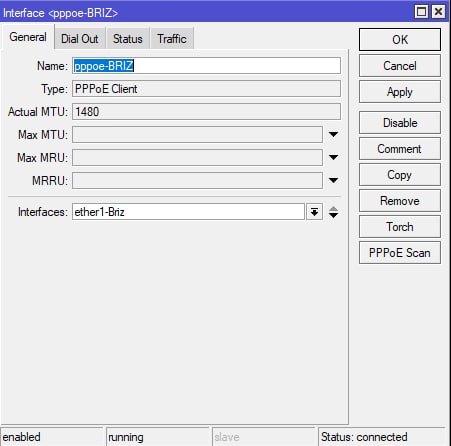
Task: Click the Actual MTU field
Action: tap(206, 112)
